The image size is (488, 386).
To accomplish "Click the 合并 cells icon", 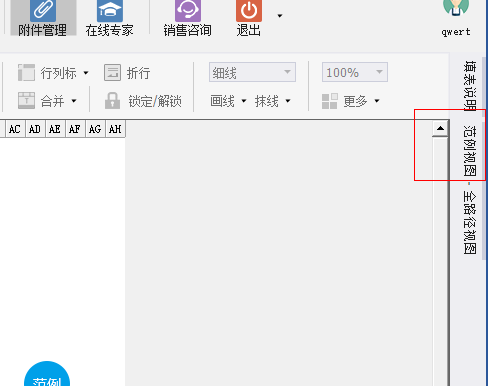I will [26, 100].
